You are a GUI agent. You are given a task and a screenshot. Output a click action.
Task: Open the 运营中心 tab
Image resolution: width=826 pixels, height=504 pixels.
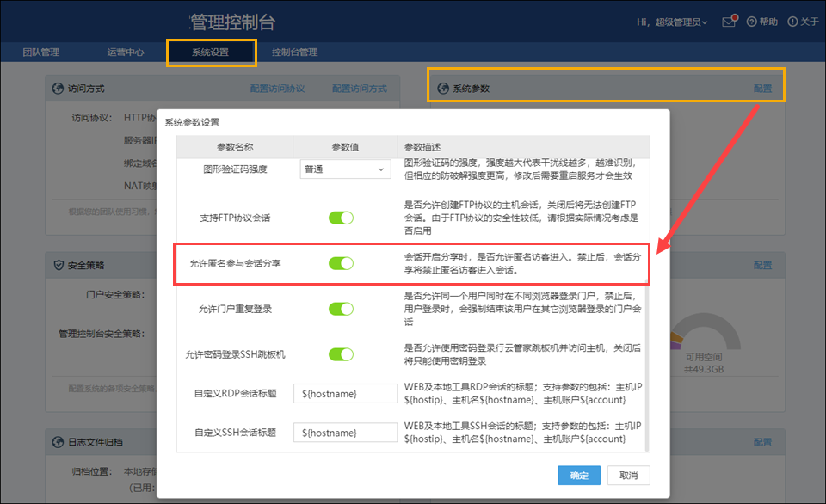pos(126,52)
